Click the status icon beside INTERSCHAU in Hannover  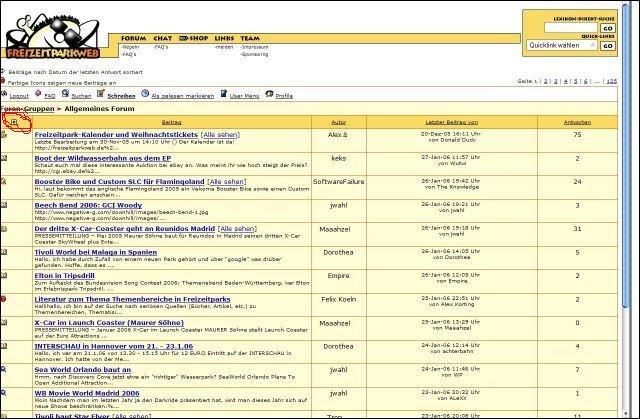coord(4,346)
